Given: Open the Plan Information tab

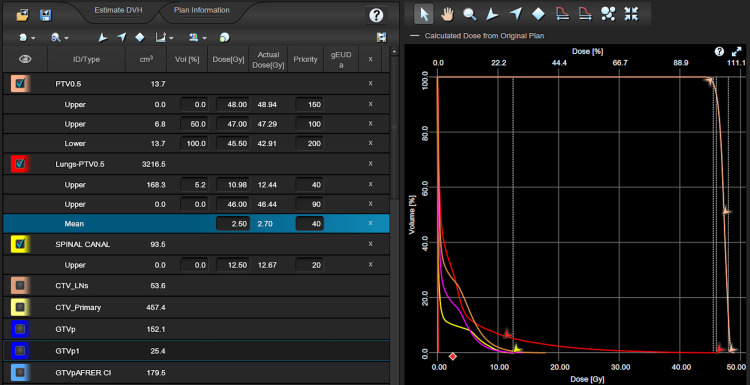Looking at the screenshot, I should coord(201,10).
